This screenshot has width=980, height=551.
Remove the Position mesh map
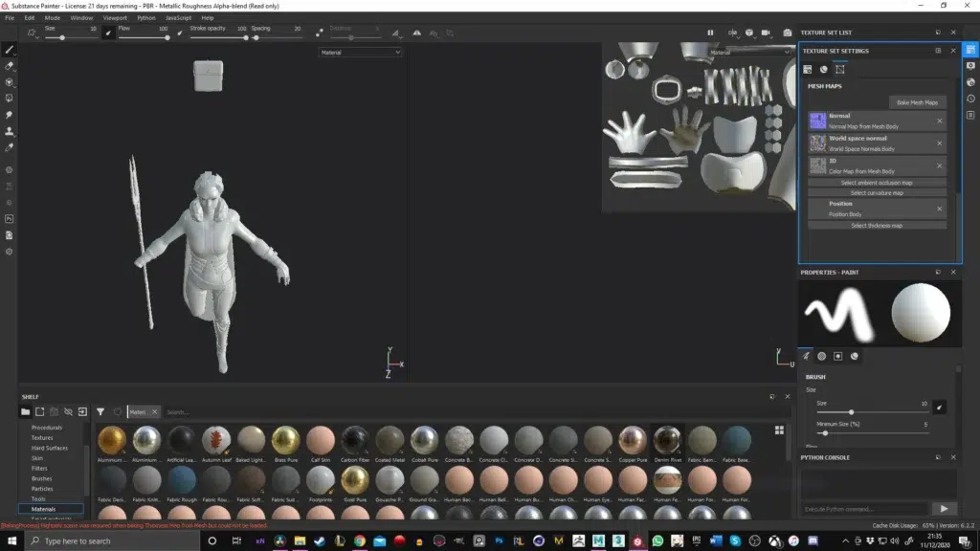click(940, 209)
